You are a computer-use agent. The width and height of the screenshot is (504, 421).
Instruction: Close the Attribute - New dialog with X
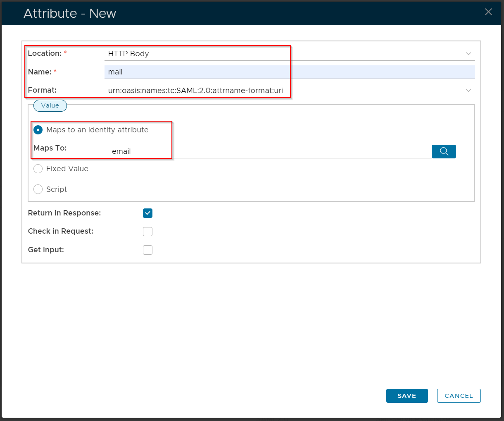coord(488,12)
